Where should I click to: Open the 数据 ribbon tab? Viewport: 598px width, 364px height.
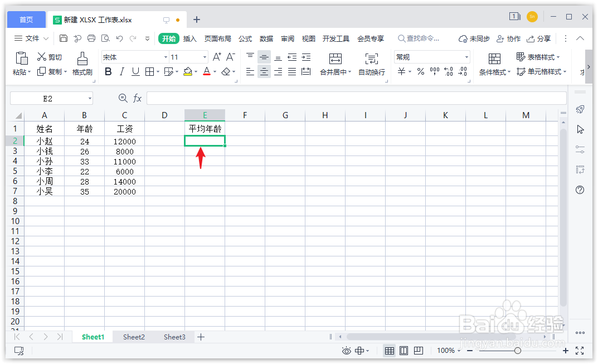click(x=266, y=38)
